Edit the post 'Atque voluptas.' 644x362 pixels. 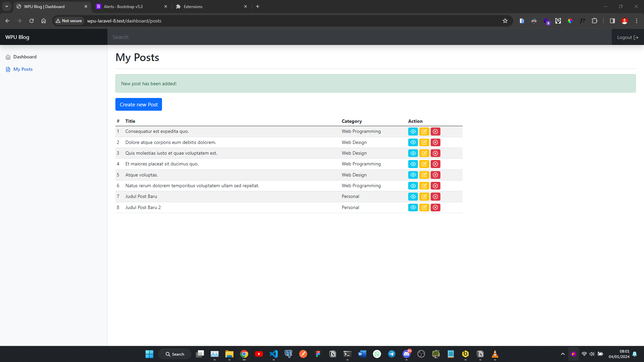pyautogui.click(x=424, y=175)
